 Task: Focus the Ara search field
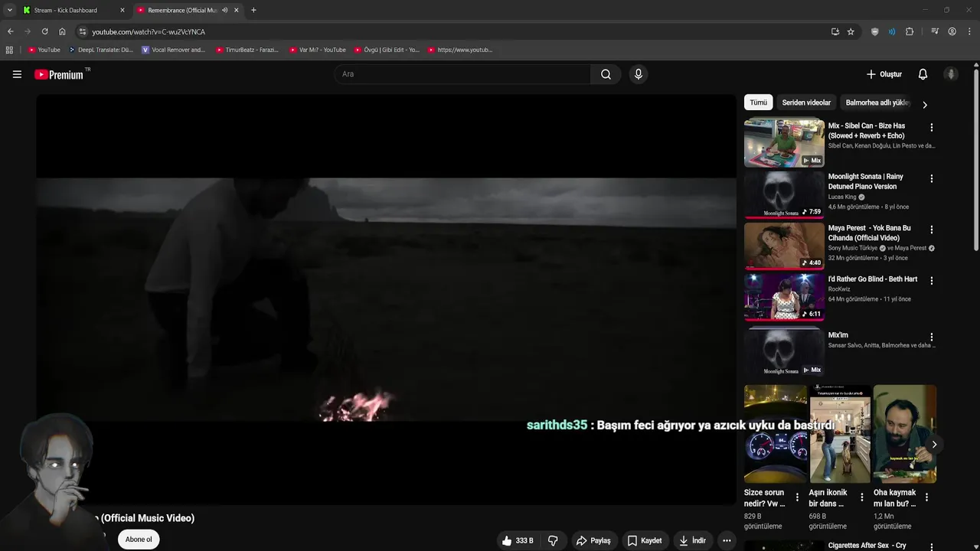pos(462,74)
